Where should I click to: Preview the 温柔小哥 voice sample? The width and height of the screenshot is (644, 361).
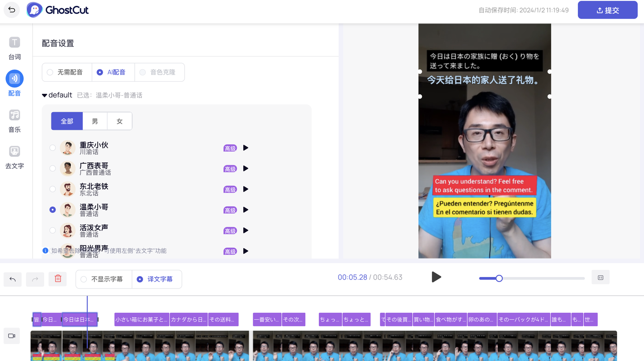pyautogui.click(x=246, y=210)
